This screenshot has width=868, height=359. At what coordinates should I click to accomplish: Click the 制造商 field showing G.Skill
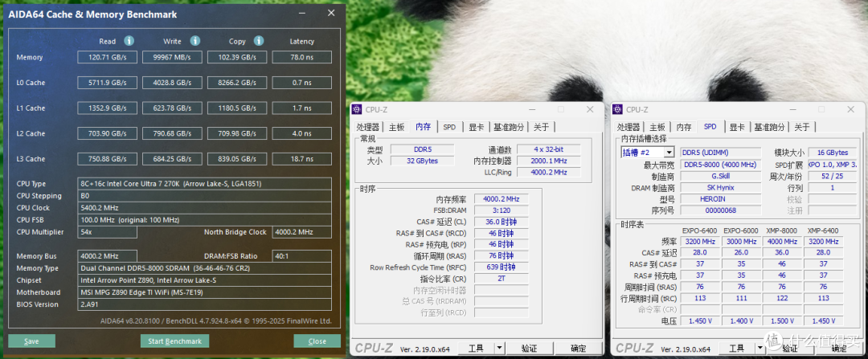coord(720,177)
